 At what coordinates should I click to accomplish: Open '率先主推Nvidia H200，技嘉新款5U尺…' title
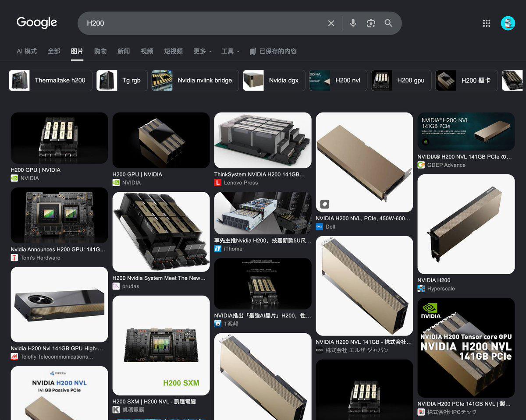tap(263, 240)
